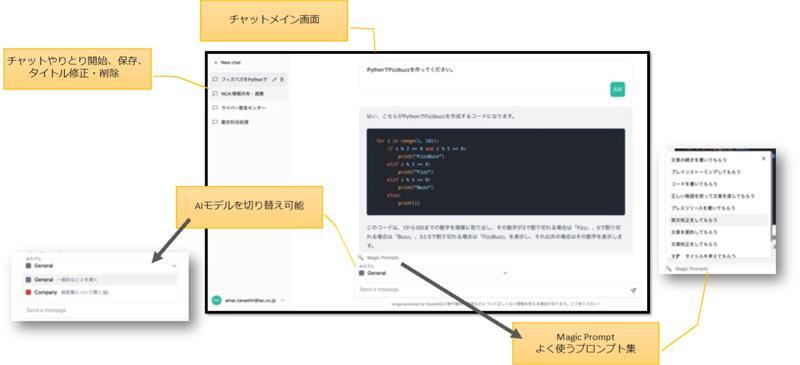The image size is (800, 365).
Task: Open the General model dropdown in main chat
Action: (433, 273)
